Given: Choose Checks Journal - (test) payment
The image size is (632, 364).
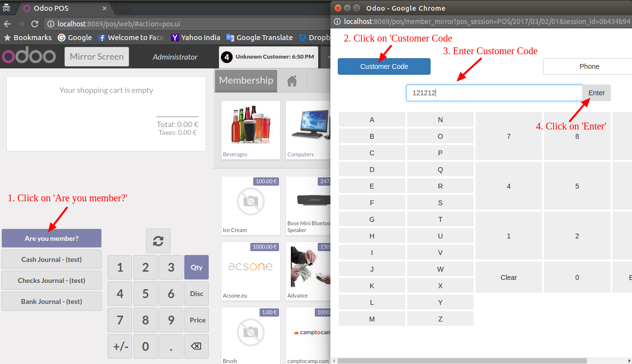Looking at the screenshot, I should point(52,280).
